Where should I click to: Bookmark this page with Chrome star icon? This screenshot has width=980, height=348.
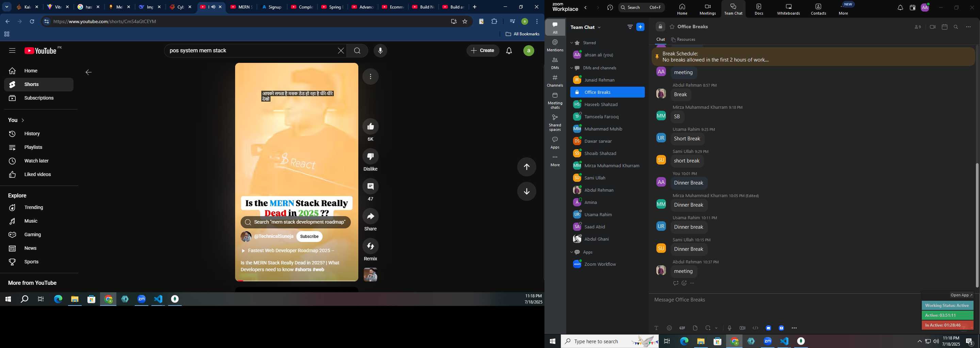pos(464,22)
